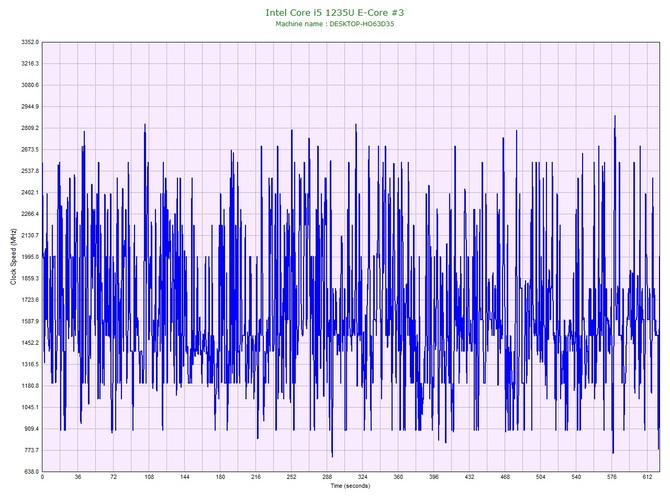Click the 1316.5 y-axis value
The height and width of the screenshot is (503, 670).
(30, 365)
